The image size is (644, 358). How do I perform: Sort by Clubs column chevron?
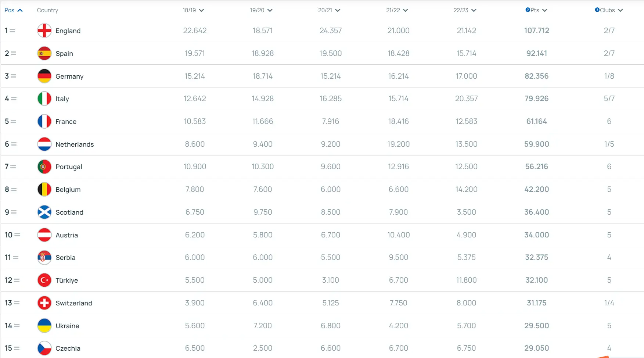pyautogui.click(x=620, y=10)
